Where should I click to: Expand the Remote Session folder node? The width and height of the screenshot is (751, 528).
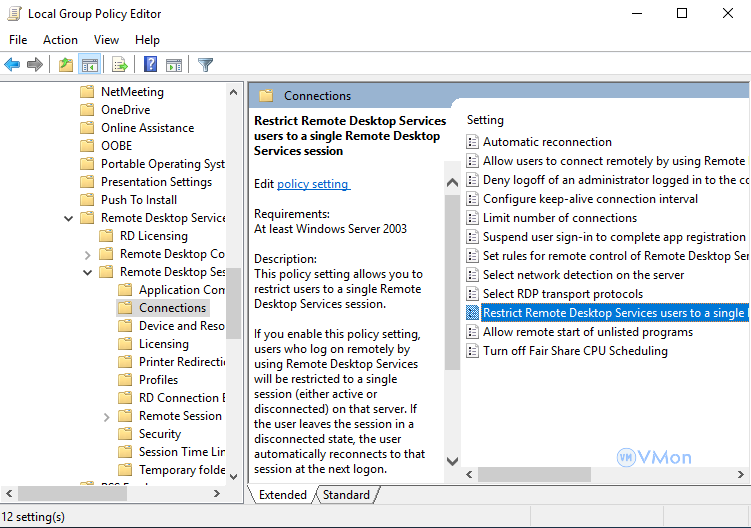[x=107, y=416]
